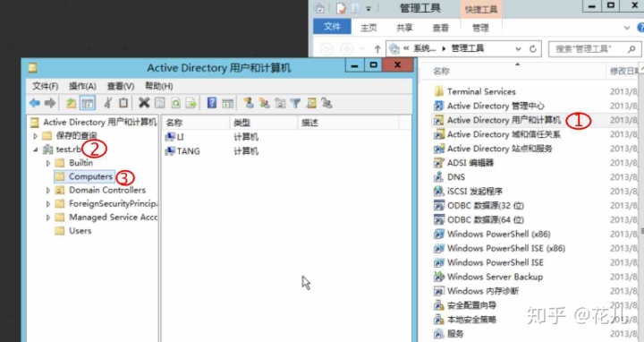The height and width of the screenshot is (342, 644).
Task: Click the forward arrow in Active Directory toolbar
Action: point(50,103)
